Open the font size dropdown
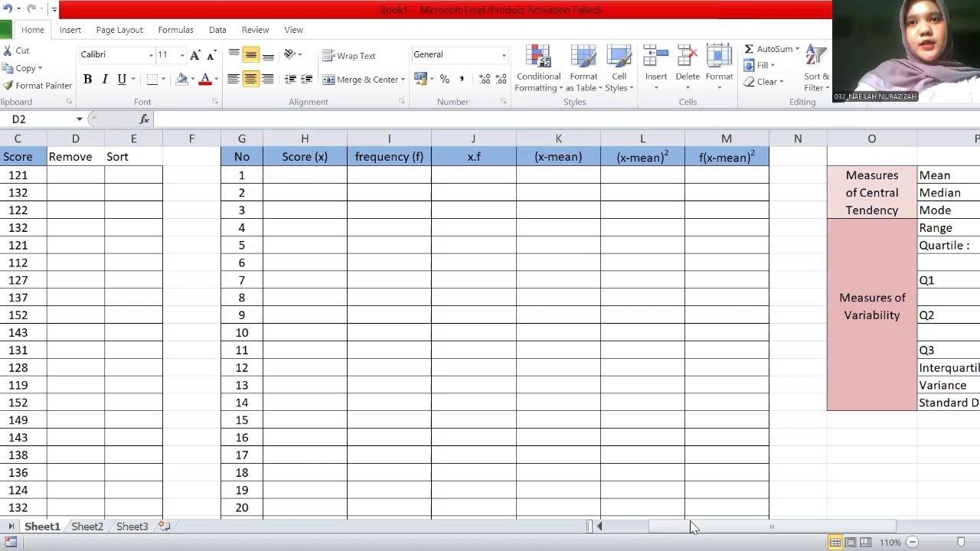 tap(181, 55)
